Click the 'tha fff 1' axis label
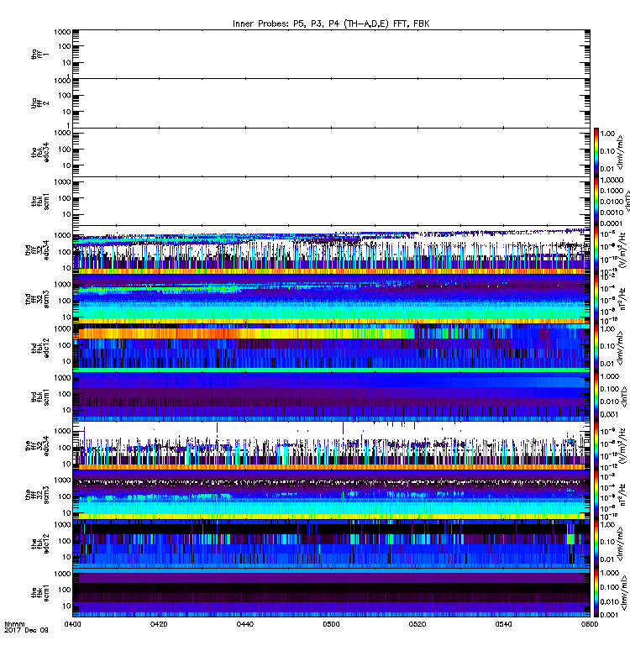Image resolution: width=630 pixels, height=672 pixels. [39, 54]
